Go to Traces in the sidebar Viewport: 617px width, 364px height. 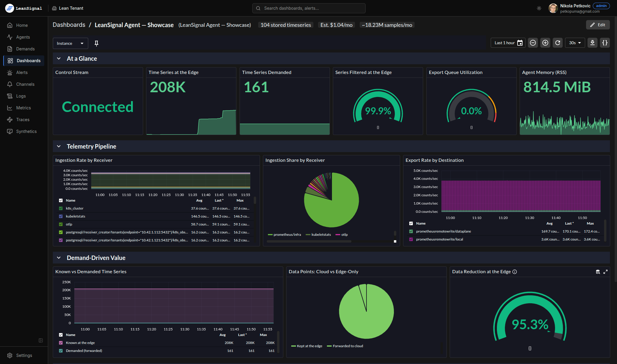(x=24, y=120)
